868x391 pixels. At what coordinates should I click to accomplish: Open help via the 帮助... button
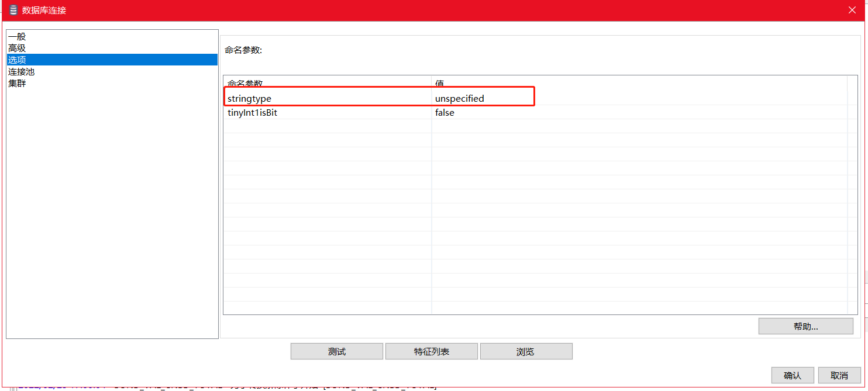(x=805, y=326)
